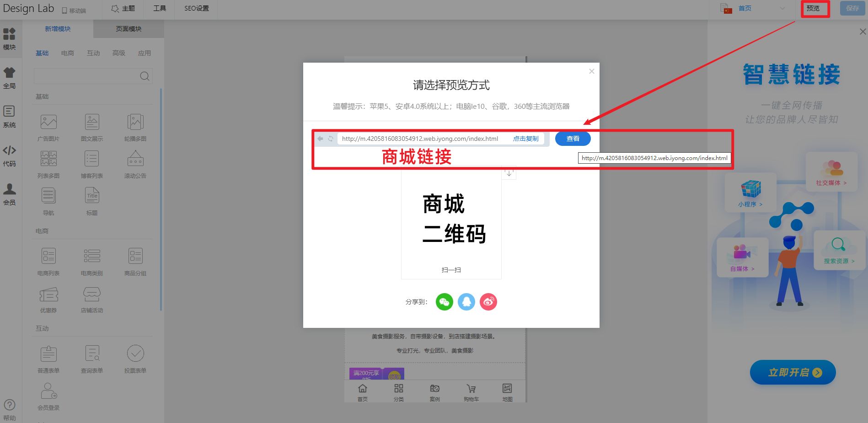Add the 轮播多图 module
868x423 pixels.
[135, 128]
